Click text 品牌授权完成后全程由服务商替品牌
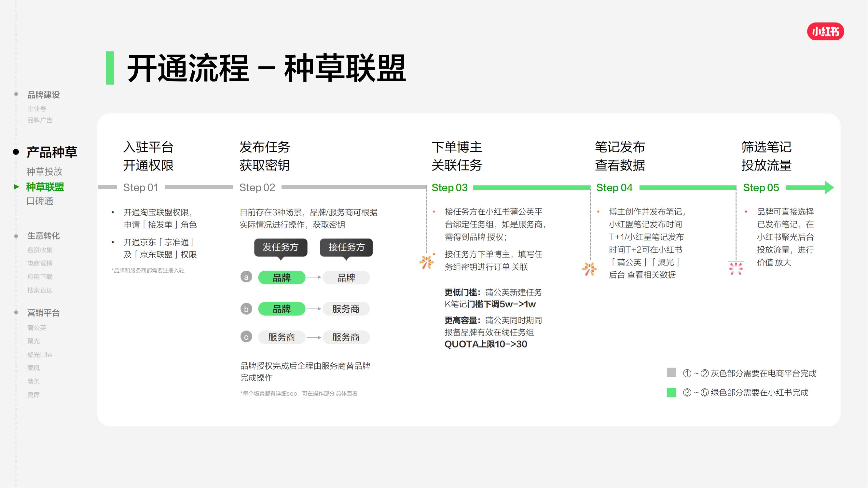868x488 pixels. pos(305,366)
